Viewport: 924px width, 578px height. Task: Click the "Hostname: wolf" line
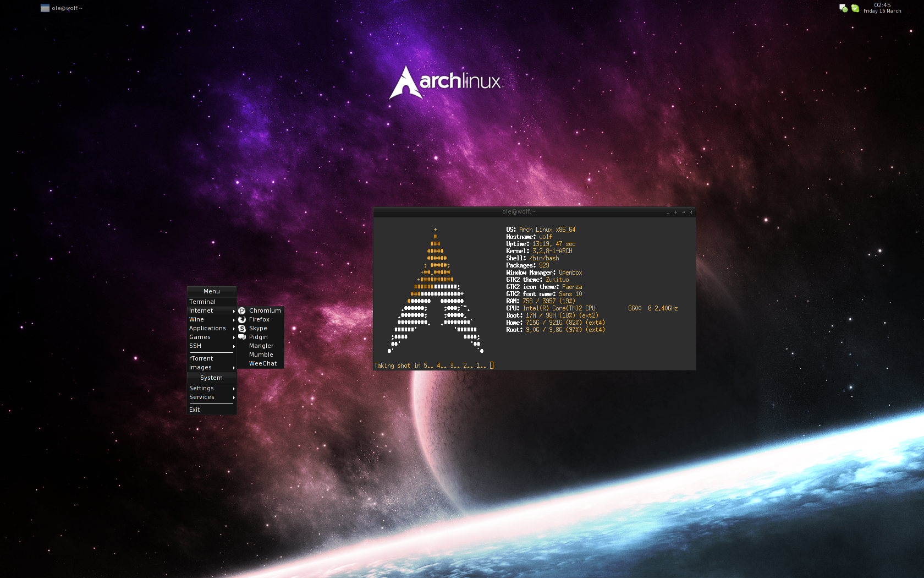click(x=529, y=237)
